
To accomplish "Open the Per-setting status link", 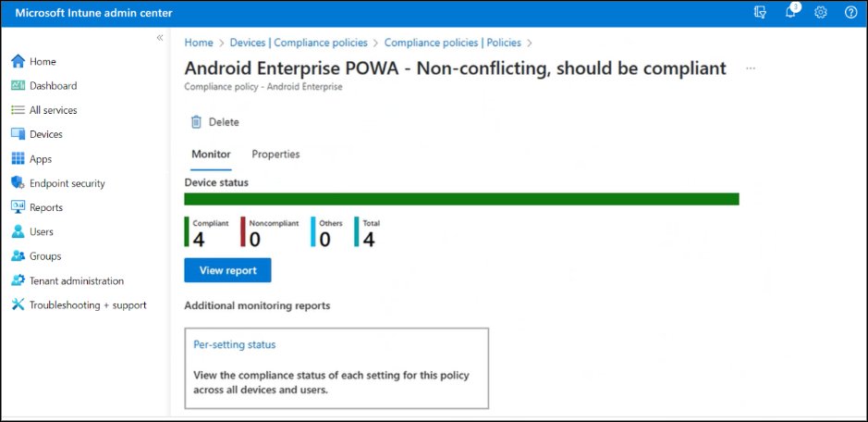I will coord(235,345).
